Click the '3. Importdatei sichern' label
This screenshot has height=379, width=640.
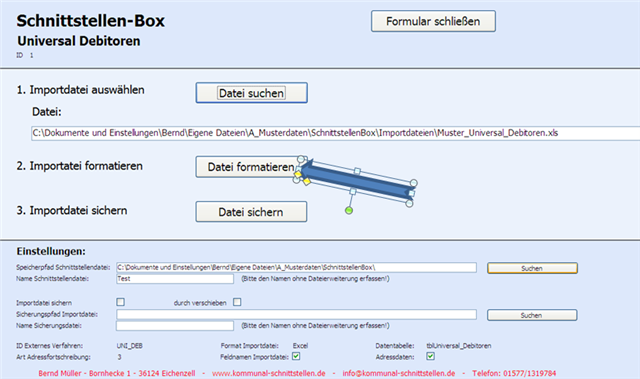point(72,211)
